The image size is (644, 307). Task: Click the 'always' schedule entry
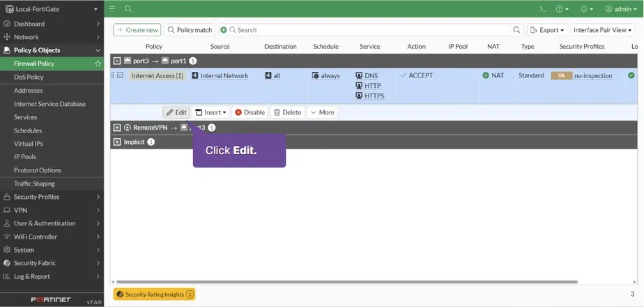326,75
